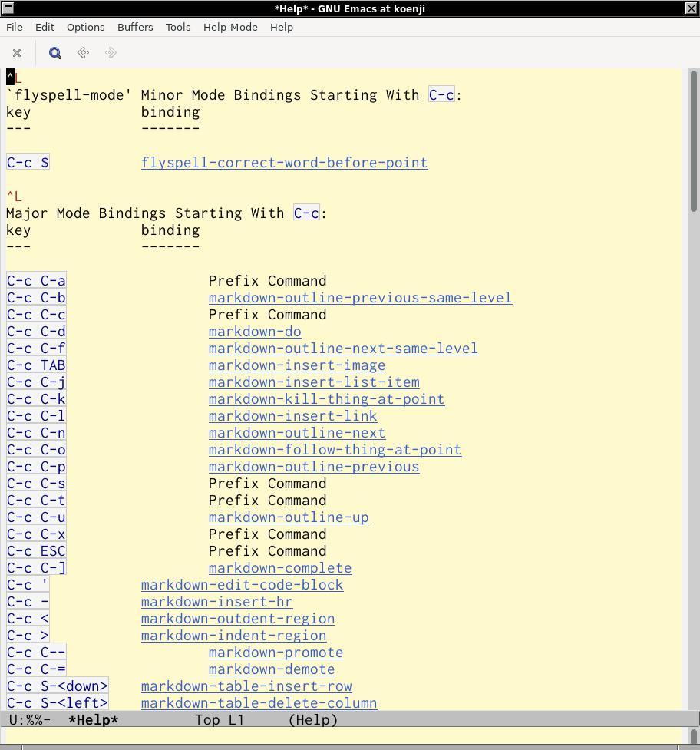Click the magnifier search icon in the toolbar

55,53
